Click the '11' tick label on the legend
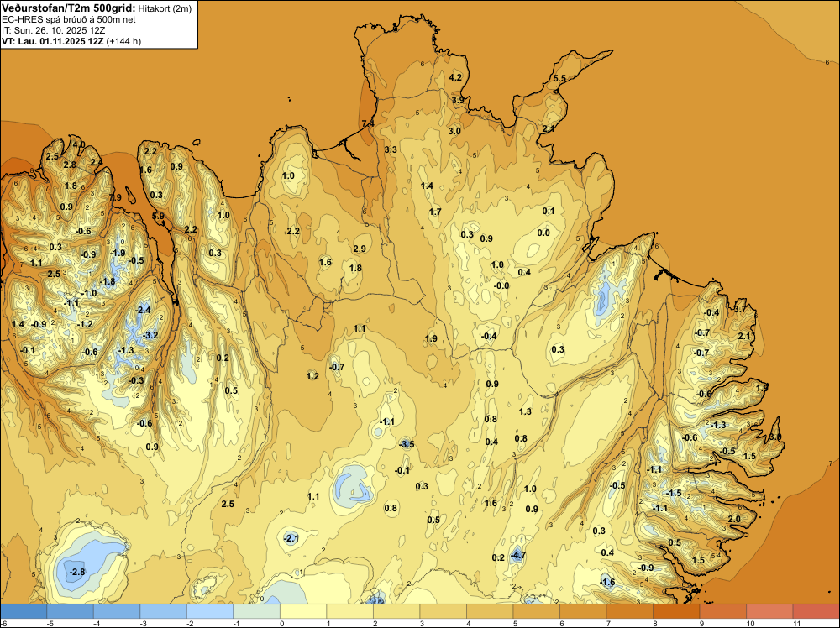Image resolution: width=840 pixels, height=628 pixels. pos(797,624)
